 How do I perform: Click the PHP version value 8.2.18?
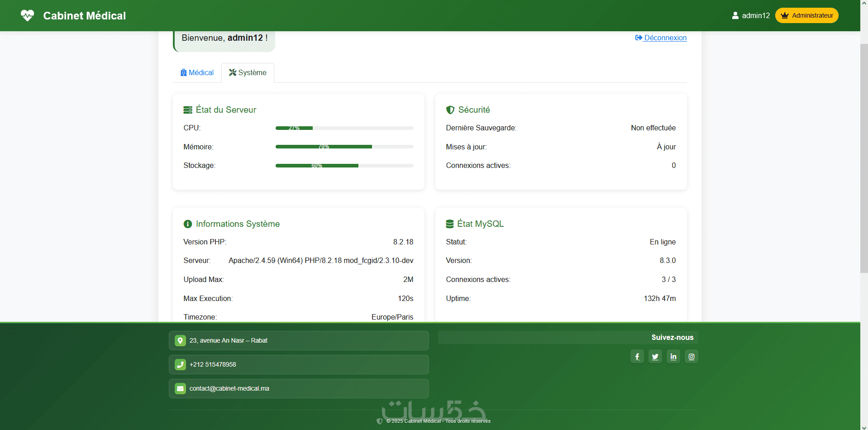pos(403,242)
